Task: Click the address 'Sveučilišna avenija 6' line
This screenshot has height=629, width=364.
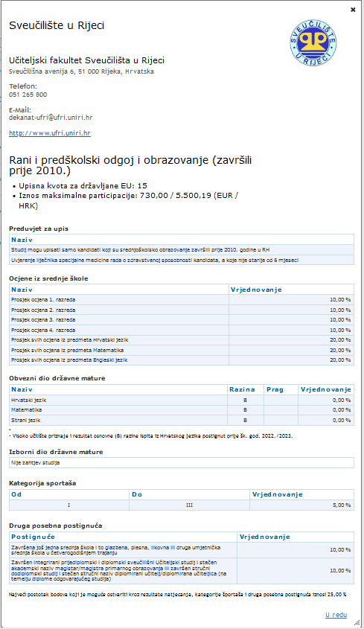Action: (81, 71)
